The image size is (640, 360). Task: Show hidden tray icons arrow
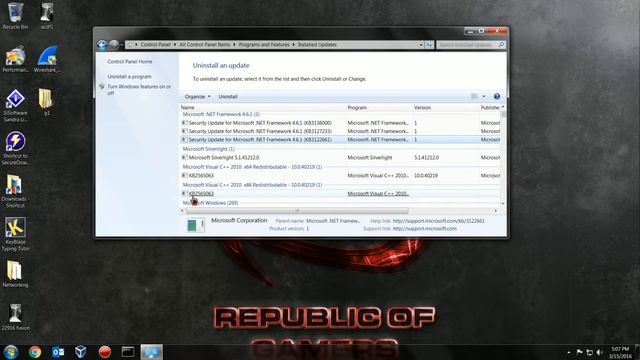pyautogui.click(x=569, y=352)
